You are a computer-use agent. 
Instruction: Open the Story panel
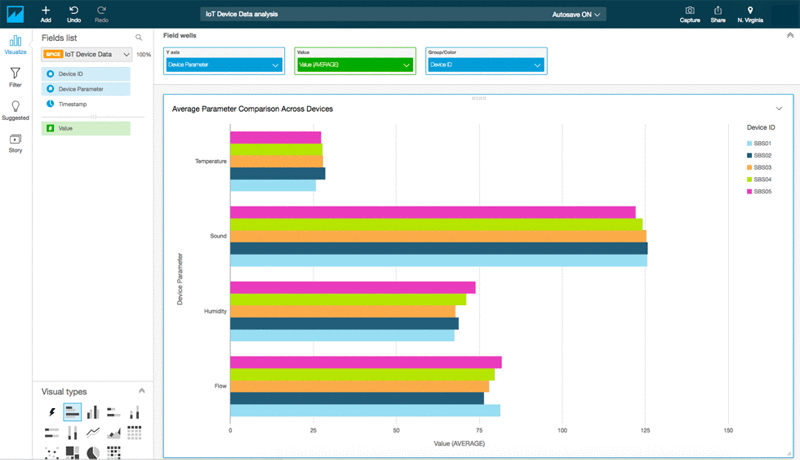point(15,143)
